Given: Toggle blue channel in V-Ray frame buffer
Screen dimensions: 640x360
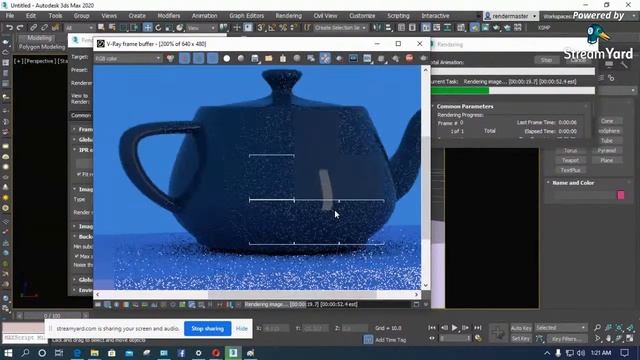Looking at the screenshot, I should coord(212,58).
